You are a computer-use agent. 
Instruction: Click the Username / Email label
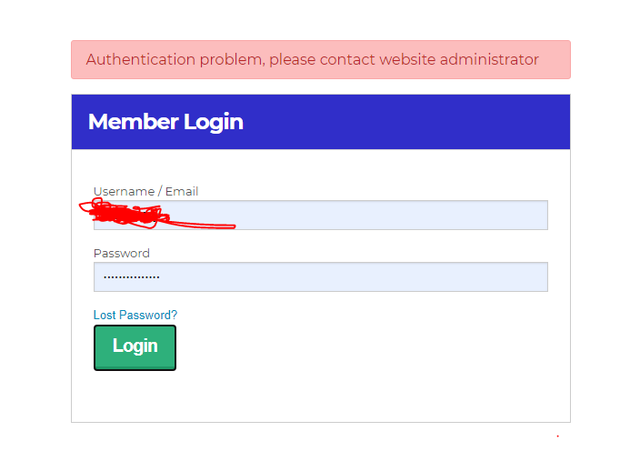tap(146, 191)
